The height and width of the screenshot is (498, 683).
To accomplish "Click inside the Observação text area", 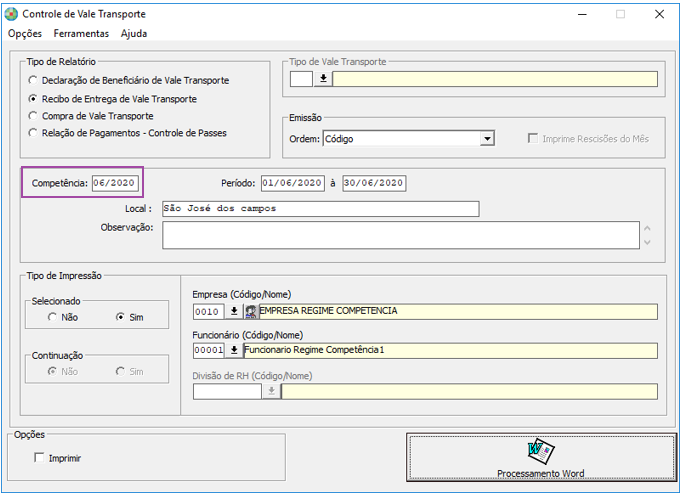I will point(401,235).
